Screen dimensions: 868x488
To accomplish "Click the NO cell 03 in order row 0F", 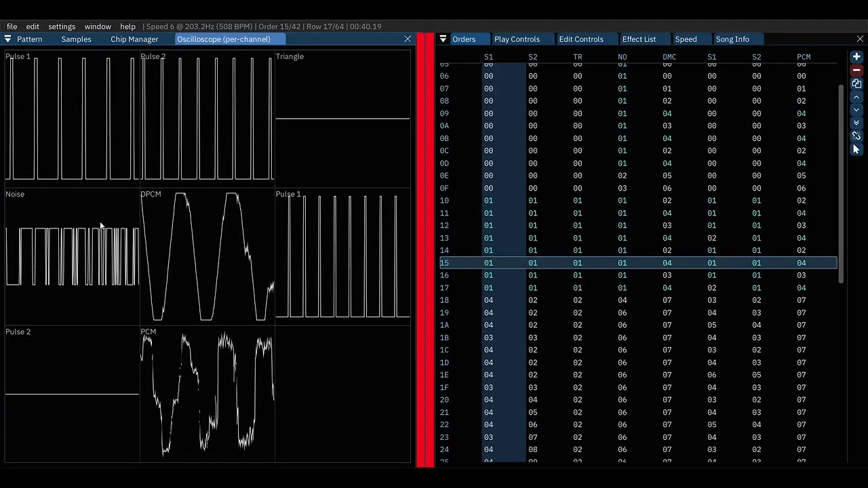I will (x=623, y=188).
